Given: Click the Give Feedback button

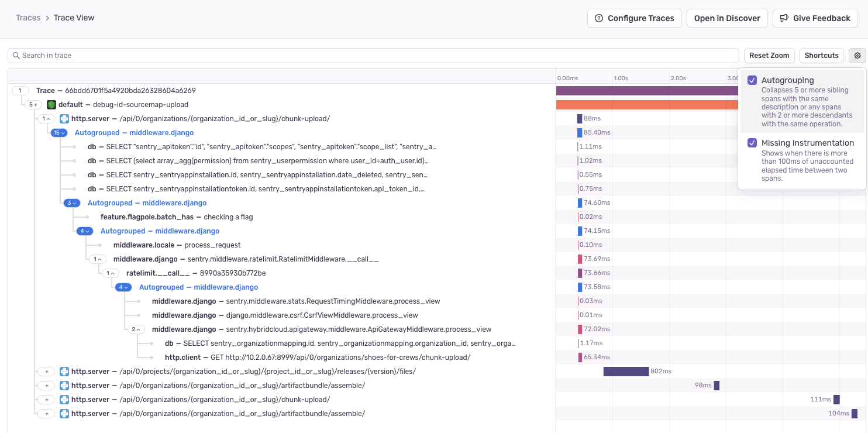Looking at the screenshot, I should click(815, 18).
